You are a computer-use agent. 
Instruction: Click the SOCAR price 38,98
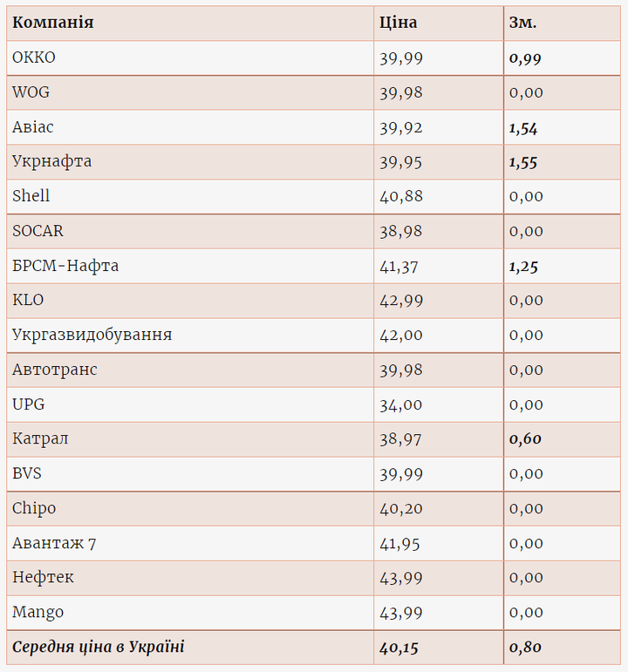point(401,231)
